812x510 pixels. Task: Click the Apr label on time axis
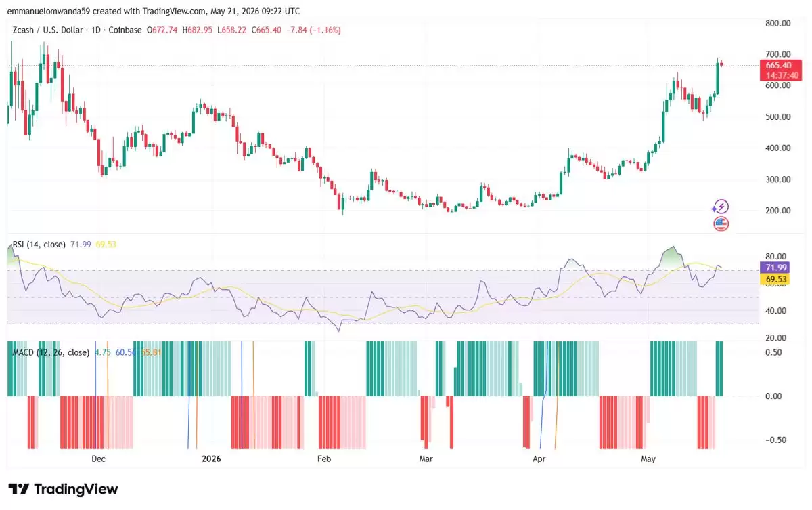(x=539, y=459)
